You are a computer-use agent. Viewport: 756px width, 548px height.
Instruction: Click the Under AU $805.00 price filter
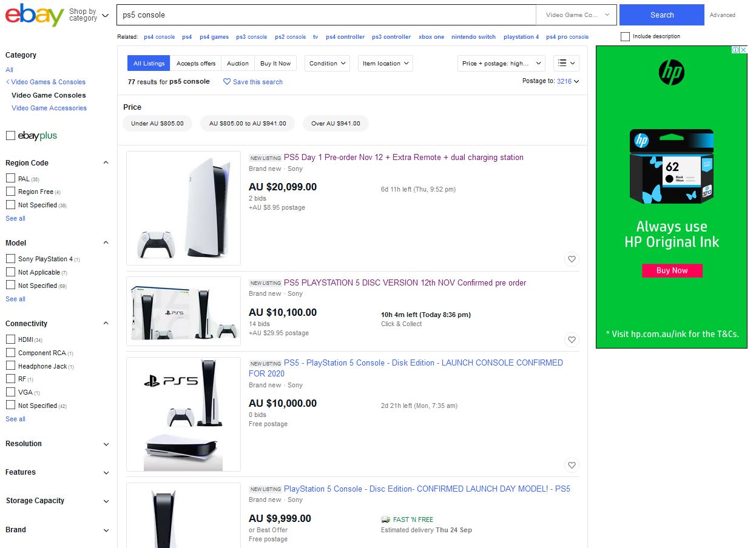pos(157,123)
